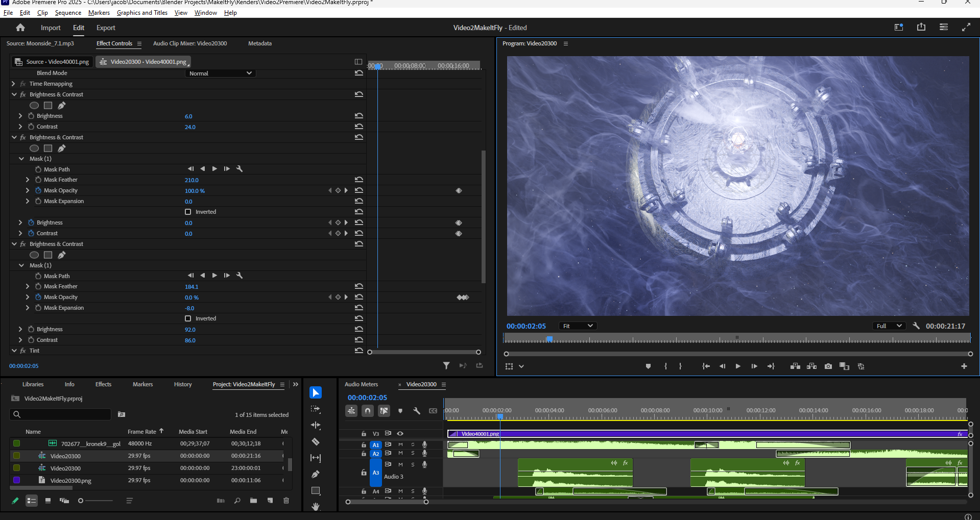This screenshot has width=980, height=520.
Task: Select the Hand tool
Action: 316,506
